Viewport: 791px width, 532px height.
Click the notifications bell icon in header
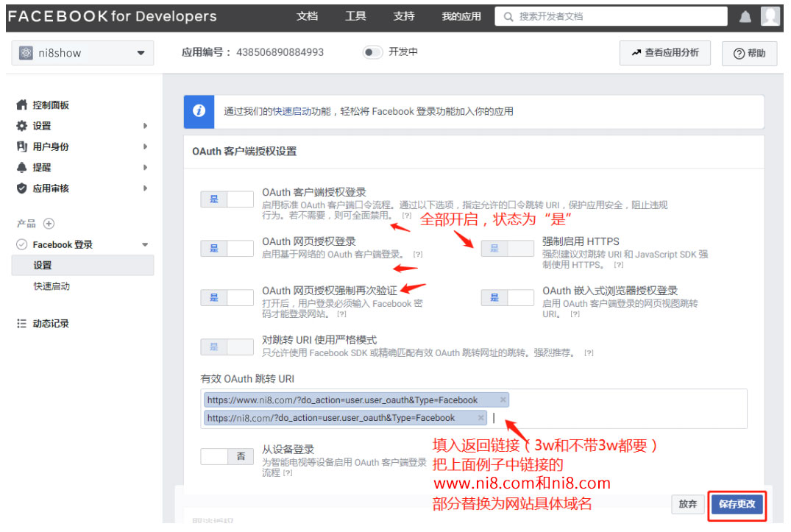pos(745,17)
